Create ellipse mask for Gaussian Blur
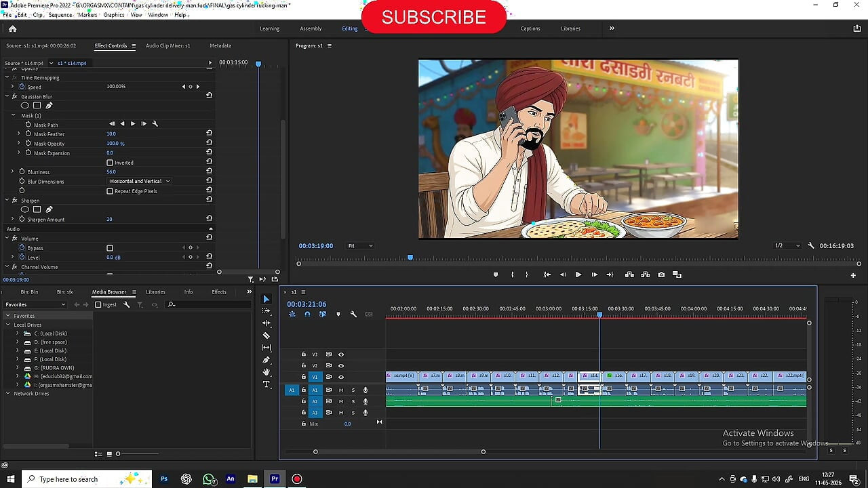The width and height of the screenshot is (868, 488). [x=25, y=106]
